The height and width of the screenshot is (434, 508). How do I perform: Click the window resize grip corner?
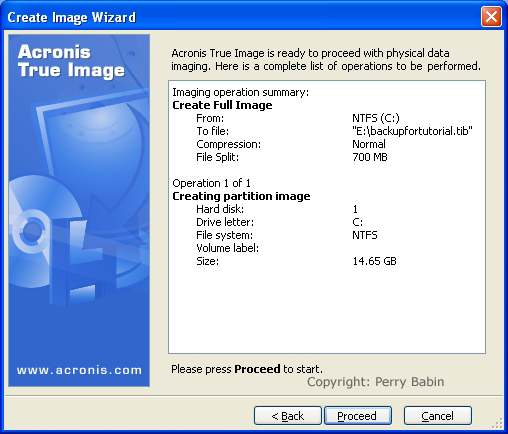[x=498, y=424]
